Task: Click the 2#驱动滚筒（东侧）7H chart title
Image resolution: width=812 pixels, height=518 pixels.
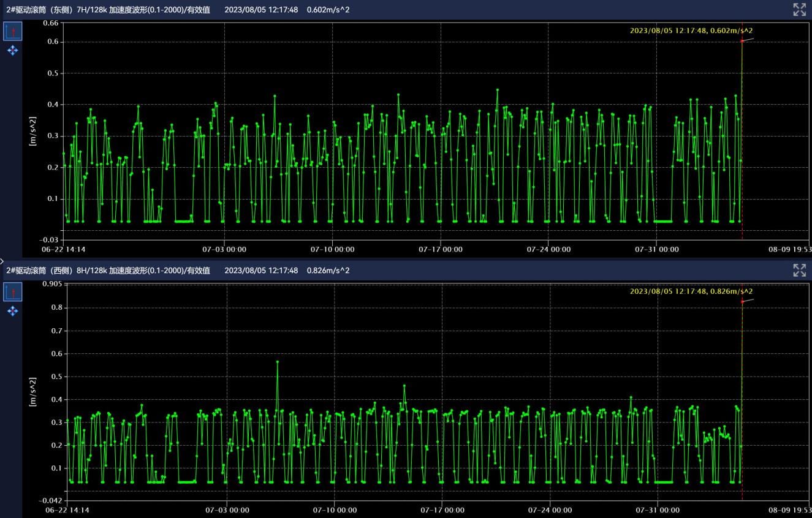Action: [x=108, y=10]
